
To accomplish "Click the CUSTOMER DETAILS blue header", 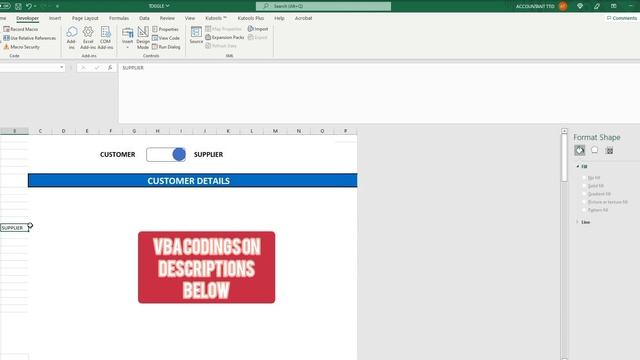I will click(x=192, y=180).
